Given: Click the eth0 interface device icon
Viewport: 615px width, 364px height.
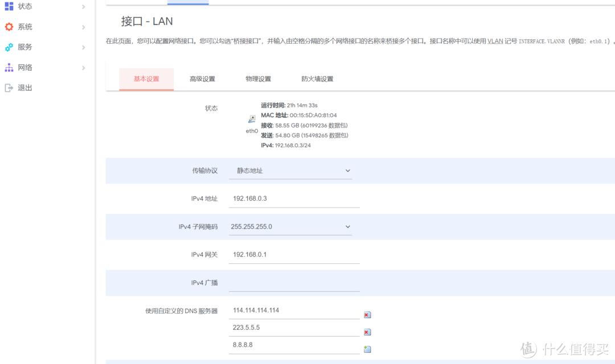Looking at the screenshot, I should (x=251, y=119).
